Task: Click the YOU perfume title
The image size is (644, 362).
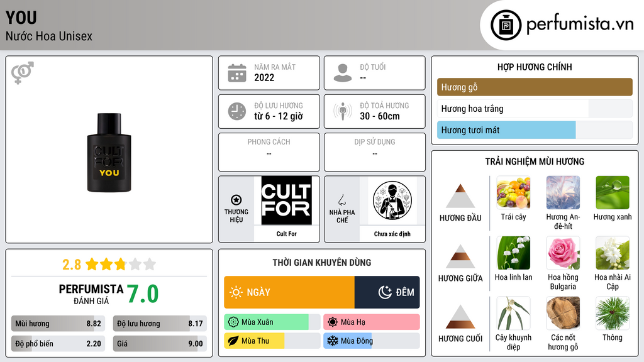Action: [x=21, y=18]
